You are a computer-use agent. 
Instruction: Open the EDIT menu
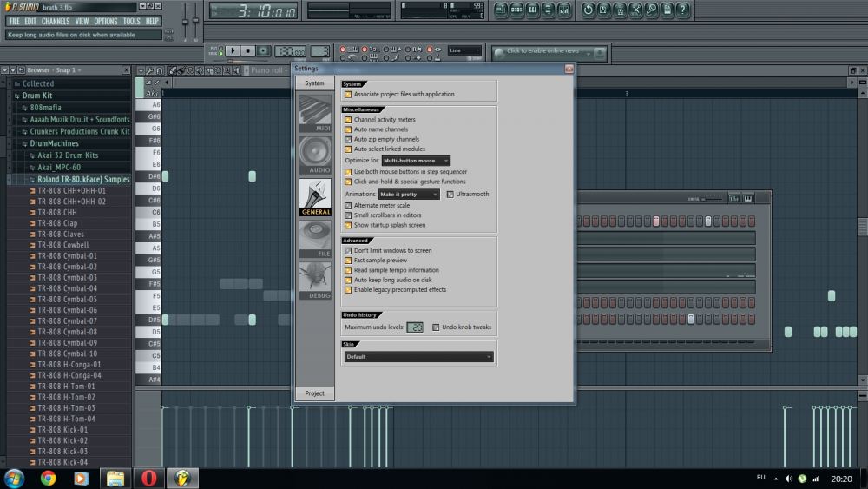[30, 21]
